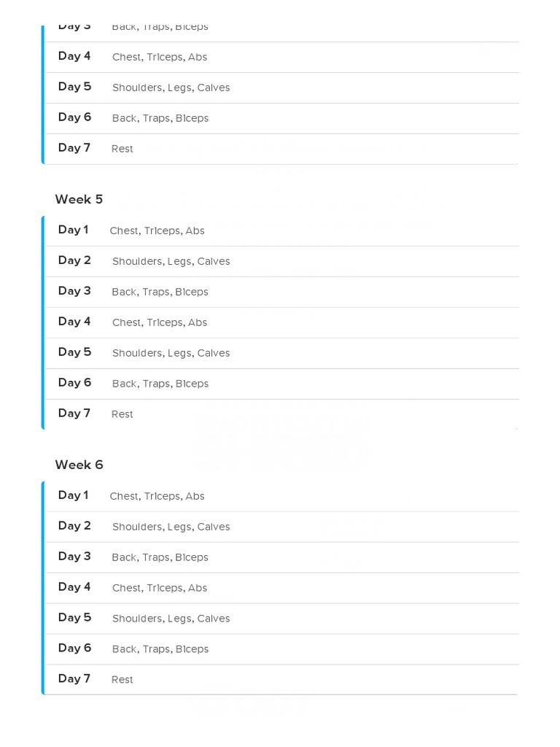
Task: Click Week 5 Day 6 label
Action: point(74,383)
